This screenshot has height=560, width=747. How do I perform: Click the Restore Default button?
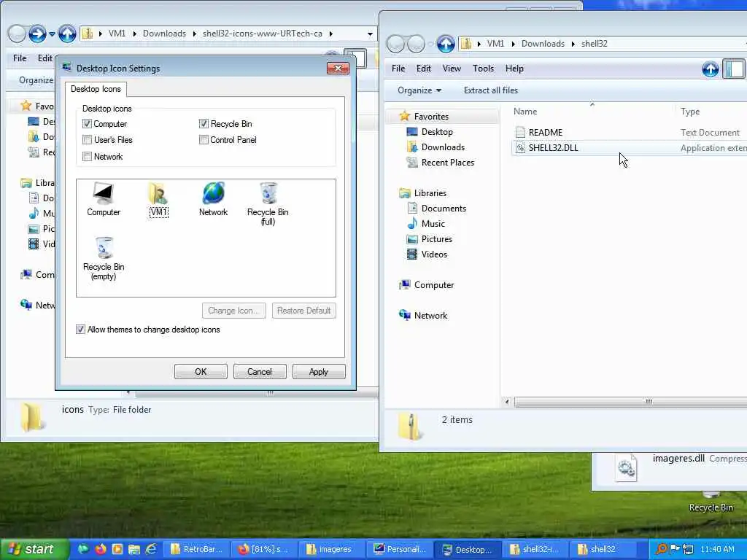[304, 311]
